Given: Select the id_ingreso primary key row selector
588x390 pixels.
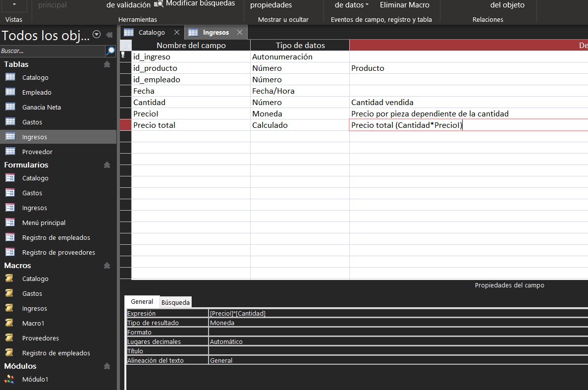Looking at the screenshot, I should (x=126, y=56).
